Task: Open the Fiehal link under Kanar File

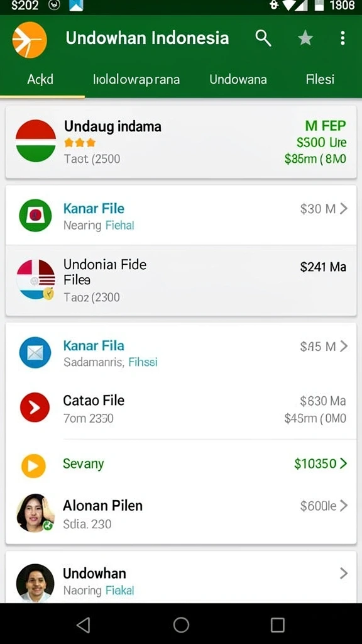Action: pos(120,226)
